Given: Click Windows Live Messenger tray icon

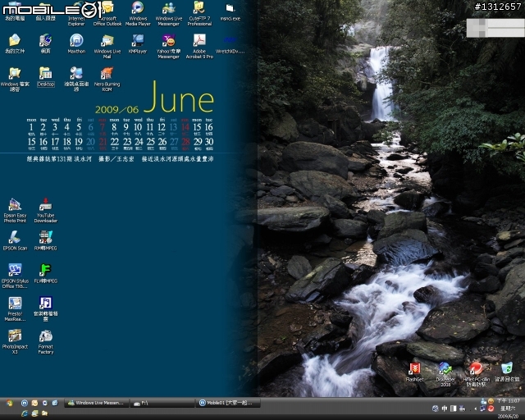Looking at the screenshot, I should point(483,401).
